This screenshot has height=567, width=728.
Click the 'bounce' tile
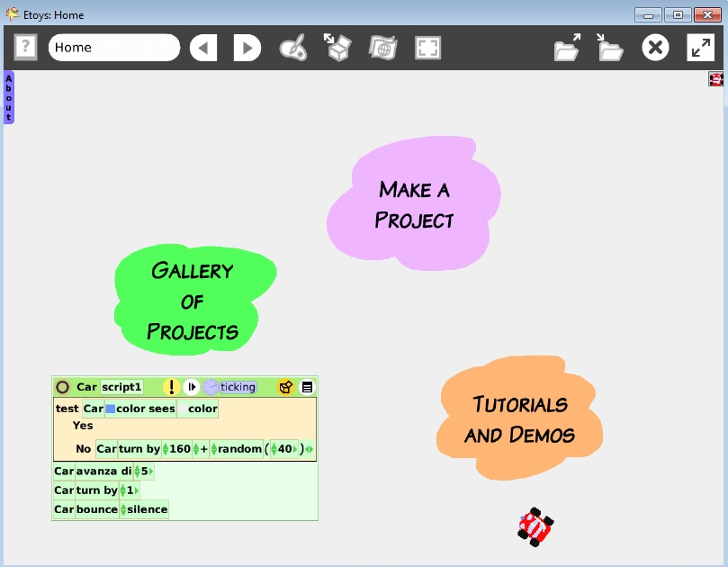(96, 509)
